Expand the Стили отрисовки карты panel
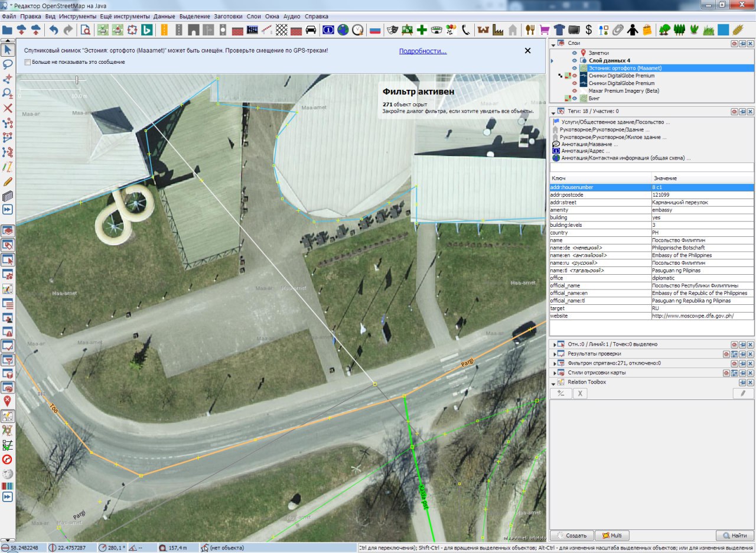The image size is (756, 553). (x=554, y=373)
